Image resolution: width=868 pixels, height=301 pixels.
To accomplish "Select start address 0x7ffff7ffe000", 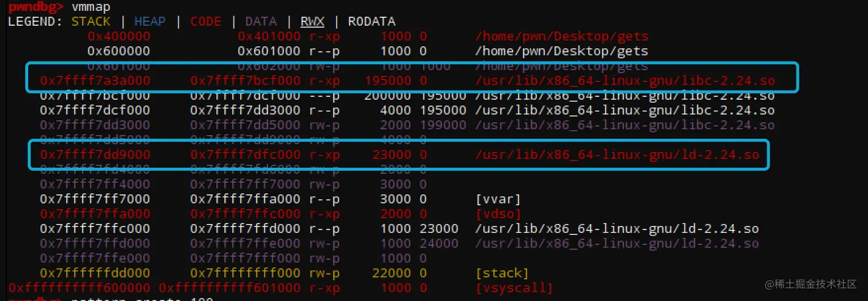I will [x=95, y=259].
